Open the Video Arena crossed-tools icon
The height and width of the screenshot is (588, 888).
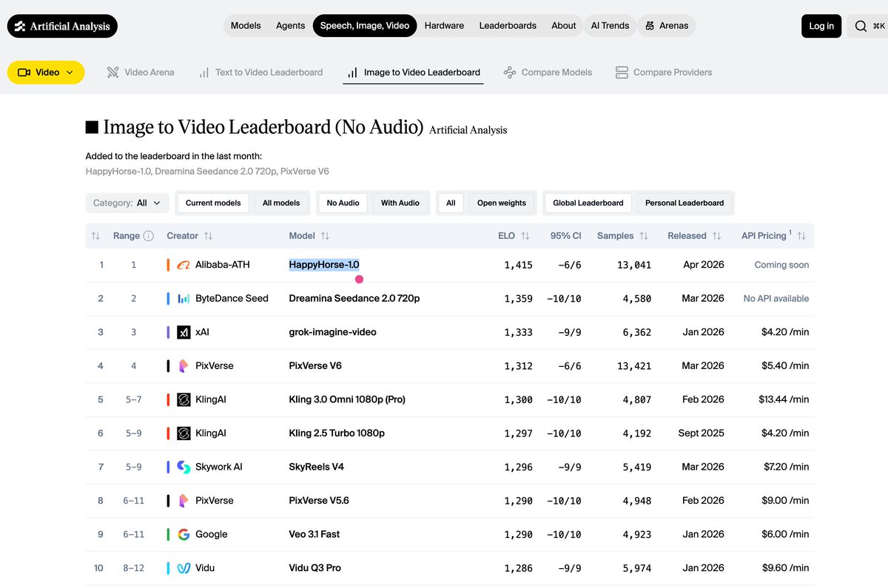coord(112,72)
